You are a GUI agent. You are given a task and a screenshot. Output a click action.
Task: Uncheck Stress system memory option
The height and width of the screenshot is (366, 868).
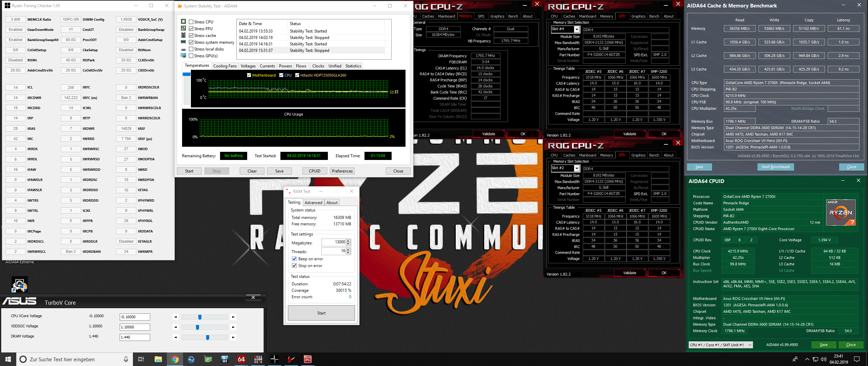pyautogui.click(x=191, y=42)
